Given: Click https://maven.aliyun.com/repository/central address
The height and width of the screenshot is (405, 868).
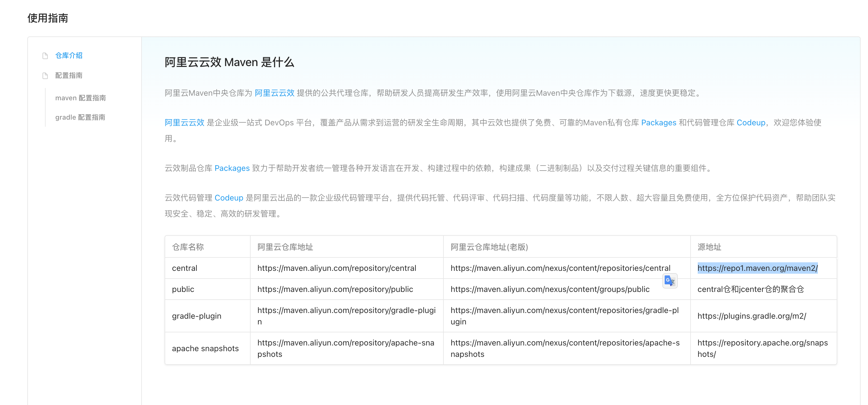Looking at the screenshot, I should point(337,268).
